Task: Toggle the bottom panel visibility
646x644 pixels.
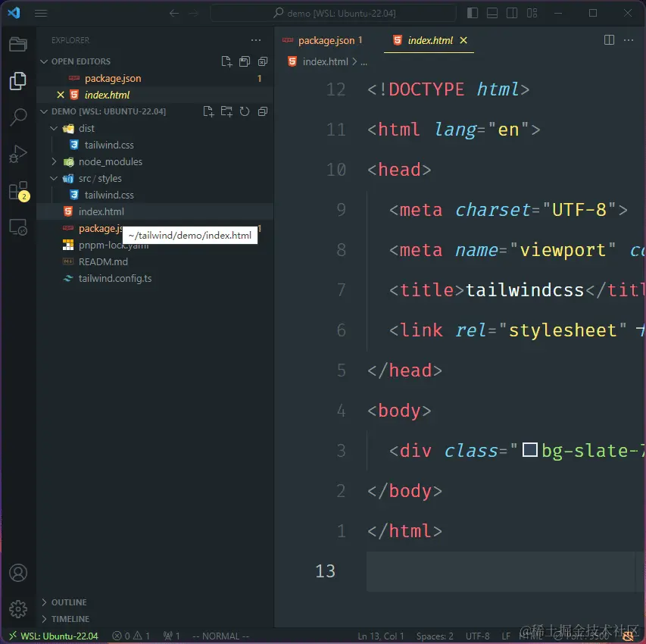Action: coord(493,13)
